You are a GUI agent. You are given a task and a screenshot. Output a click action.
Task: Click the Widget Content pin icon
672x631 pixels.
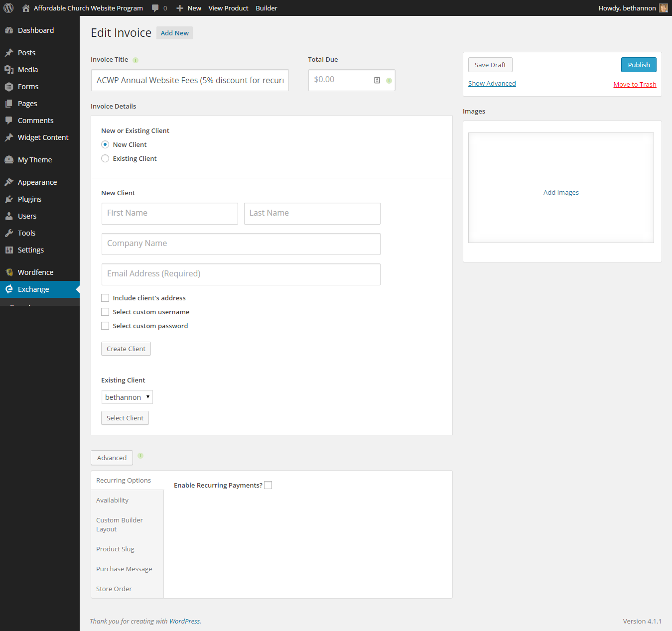[9, 137]
